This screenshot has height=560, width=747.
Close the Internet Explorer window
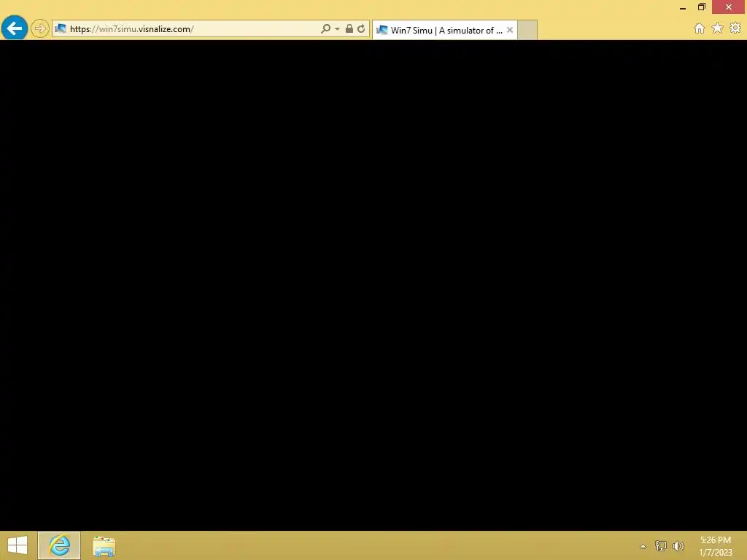pyautogui.click(x=729, y=7)
